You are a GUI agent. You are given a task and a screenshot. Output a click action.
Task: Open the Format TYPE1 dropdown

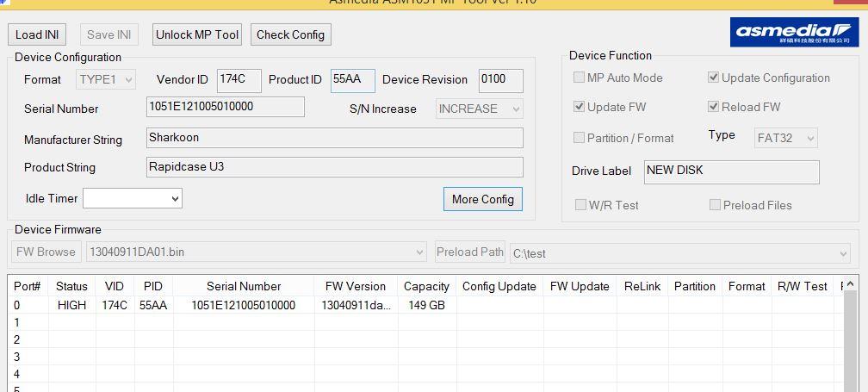point(105,79)
